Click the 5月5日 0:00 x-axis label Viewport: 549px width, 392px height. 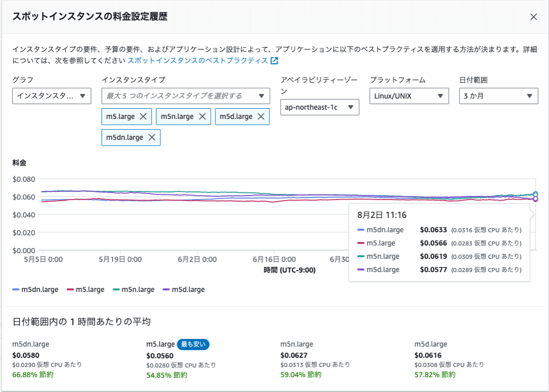[x=43, y=260]
